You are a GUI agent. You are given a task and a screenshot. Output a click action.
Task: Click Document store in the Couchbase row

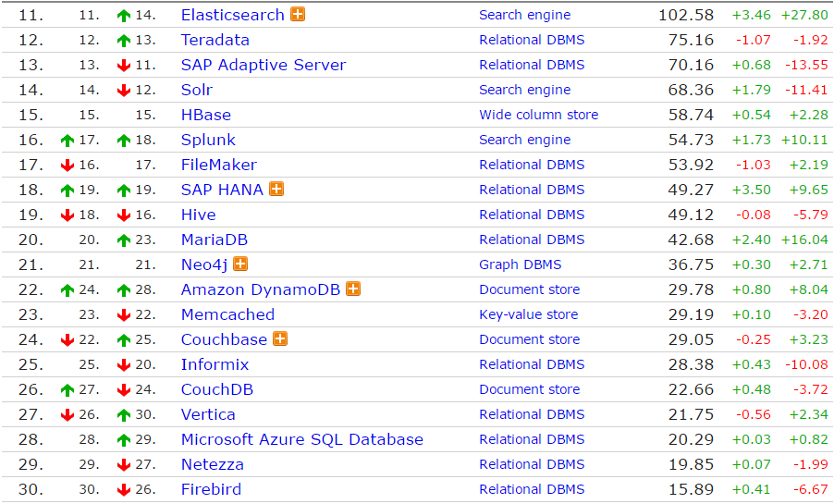pyautogui.click(x=530, y=339)
